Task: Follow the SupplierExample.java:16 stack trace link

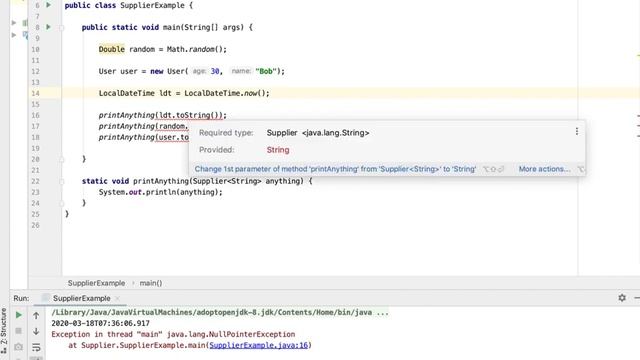Action: pos(259,345)
